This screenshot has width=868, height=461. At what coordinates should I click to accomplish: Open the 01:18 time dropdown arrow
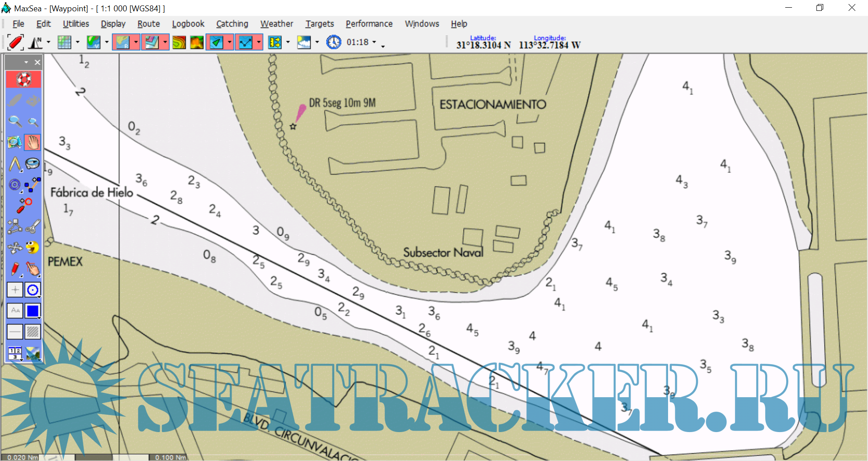click(x=374, y=42)
